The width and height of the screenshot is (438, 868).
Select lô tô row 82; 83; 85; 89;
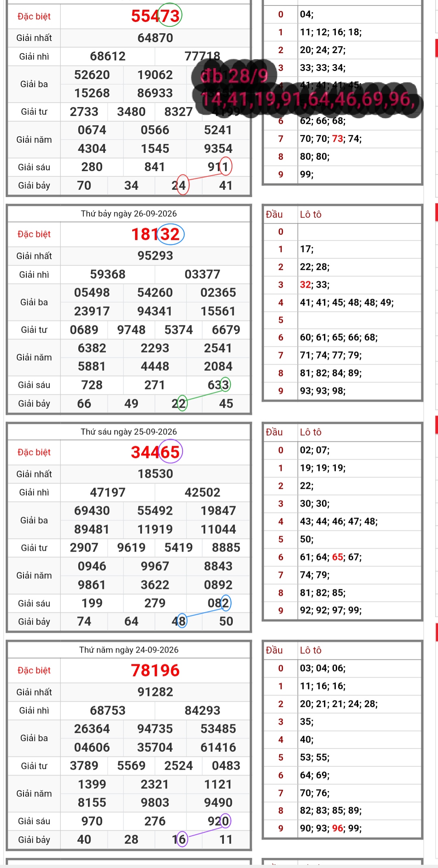(x=331, y=810)
